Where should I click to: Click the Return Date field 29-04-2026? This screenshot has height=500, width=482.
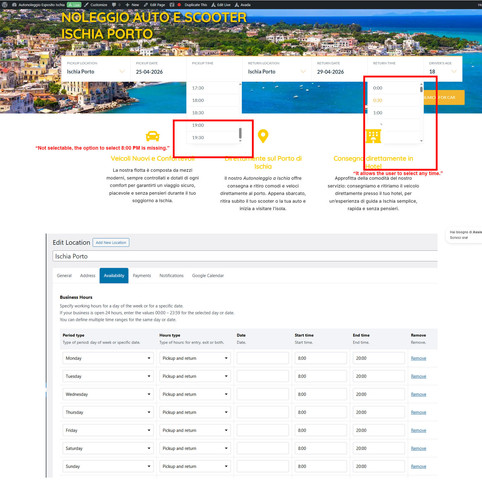(x=340, y=69)
